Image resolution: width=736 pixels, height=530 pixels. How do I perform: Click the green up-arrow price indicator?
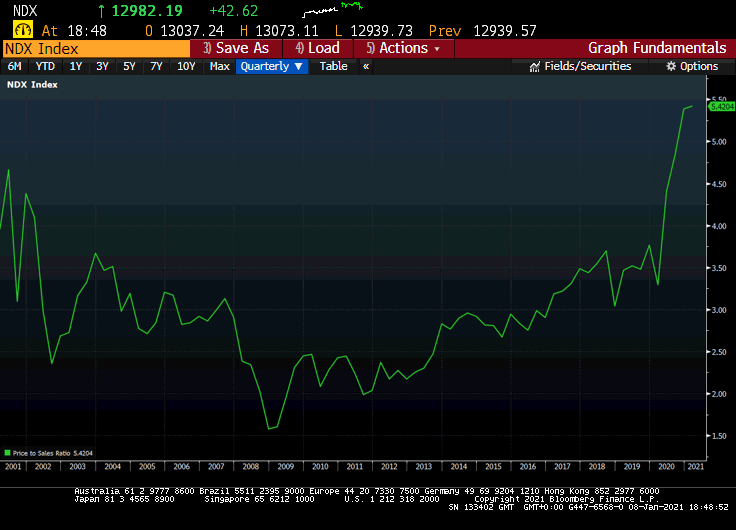click(101, 11)
